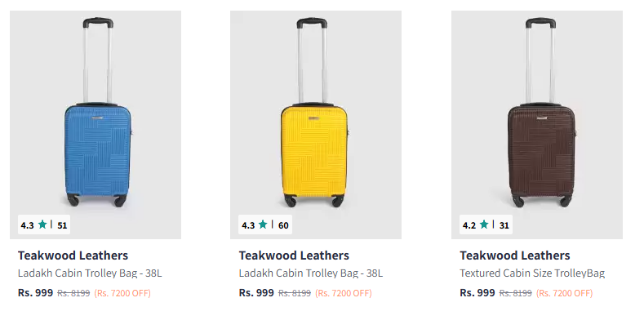Click Teakwood Leathers brand above blue bag listing
Viewport: 644px width, 320px height.
pyautogui.click(x=73, y=256)
